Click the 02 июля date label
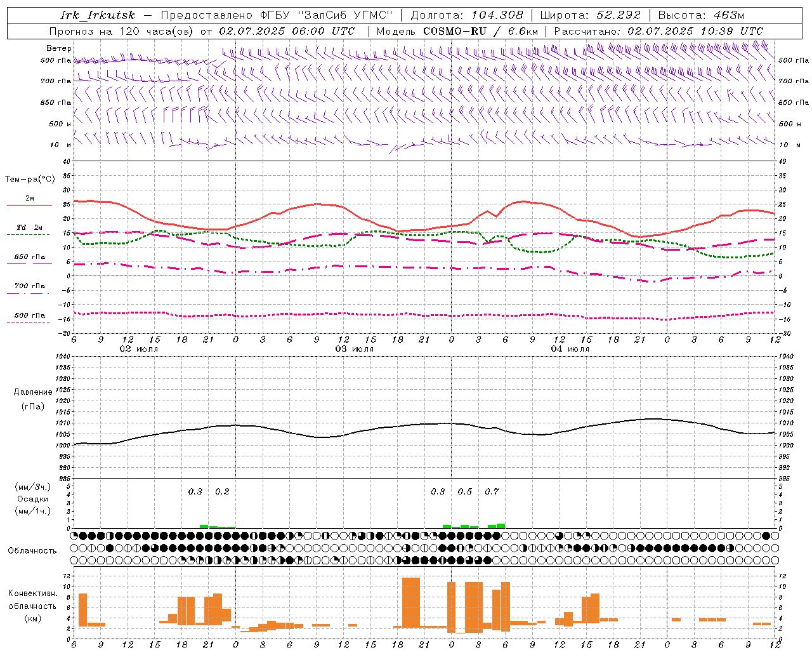 point(139,349)
